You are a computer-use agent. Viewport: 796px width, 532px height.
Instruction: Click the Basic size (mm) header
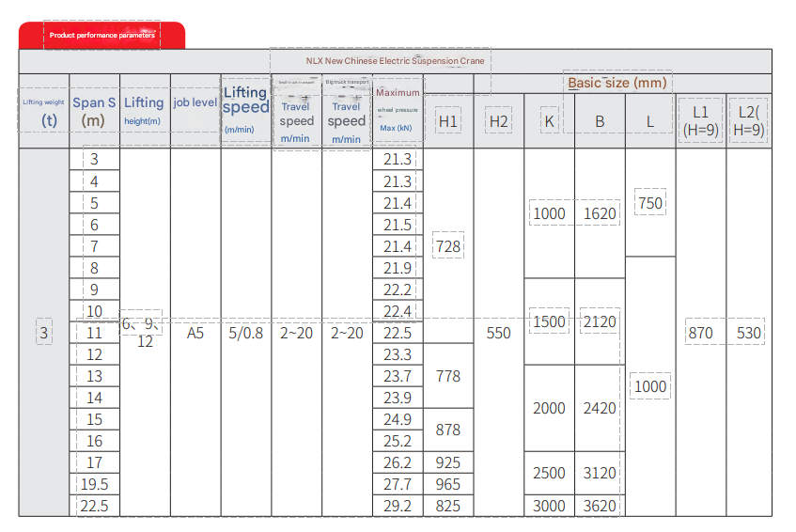[617, 83]
